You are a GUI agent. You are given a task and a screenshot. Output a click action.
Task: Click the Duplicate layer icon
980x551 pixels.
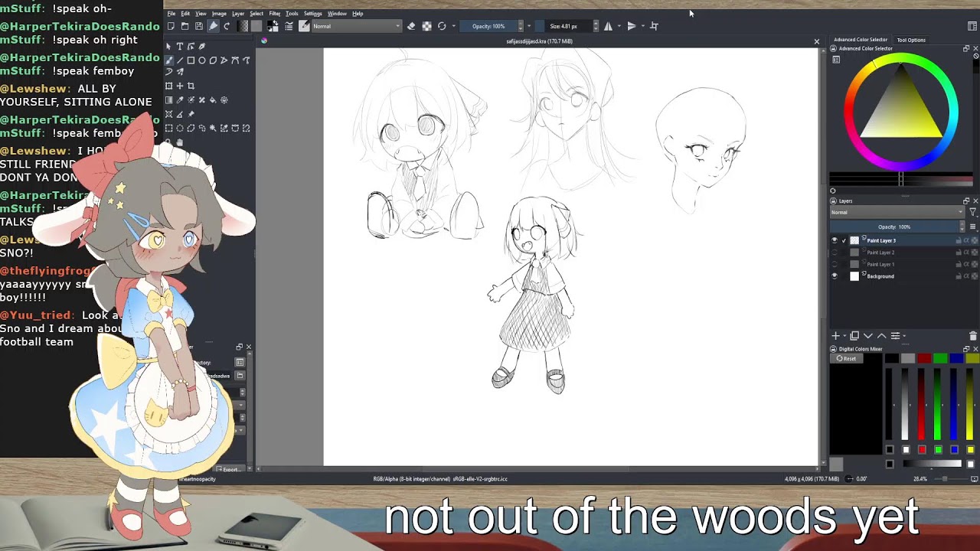[x=854, y=336]
